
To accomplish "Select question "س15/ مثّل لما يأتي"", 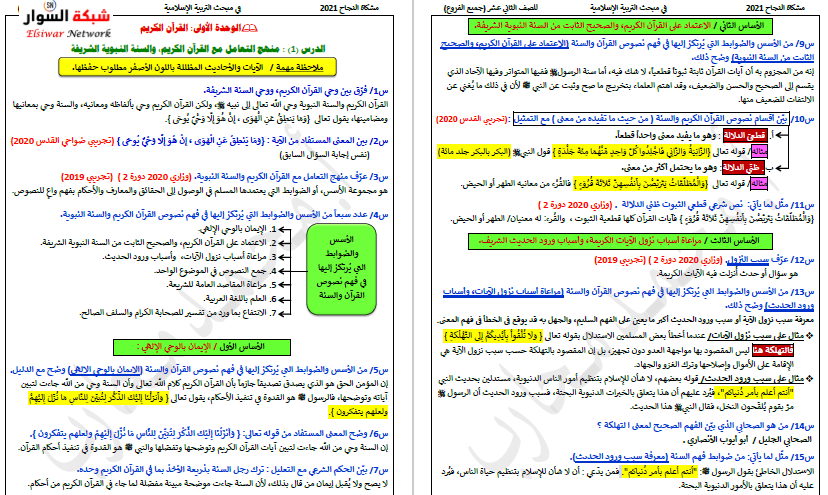I will click(x=693, y=457).
